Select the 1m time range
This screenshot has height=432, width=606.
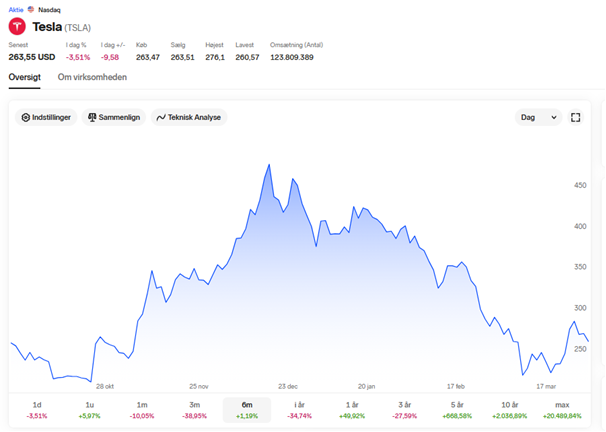click(142, 410)
